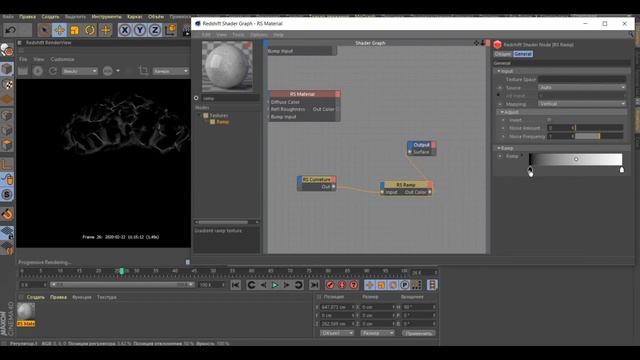The width and height of the screenshot is (640, 360).
Task: Step to the previous frame
Action: click(x=263, y=285)
